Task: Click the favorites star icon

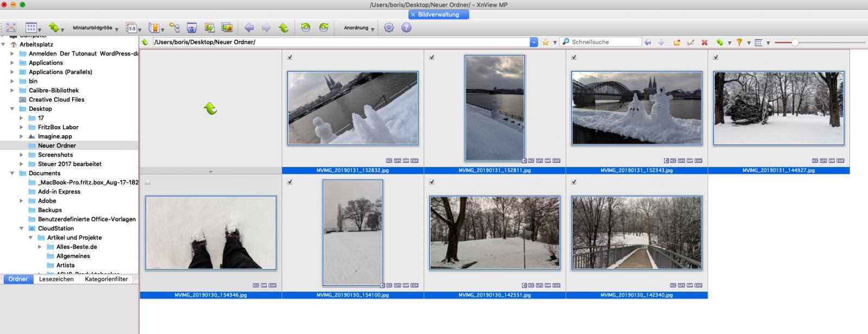Action: [545, 42]
